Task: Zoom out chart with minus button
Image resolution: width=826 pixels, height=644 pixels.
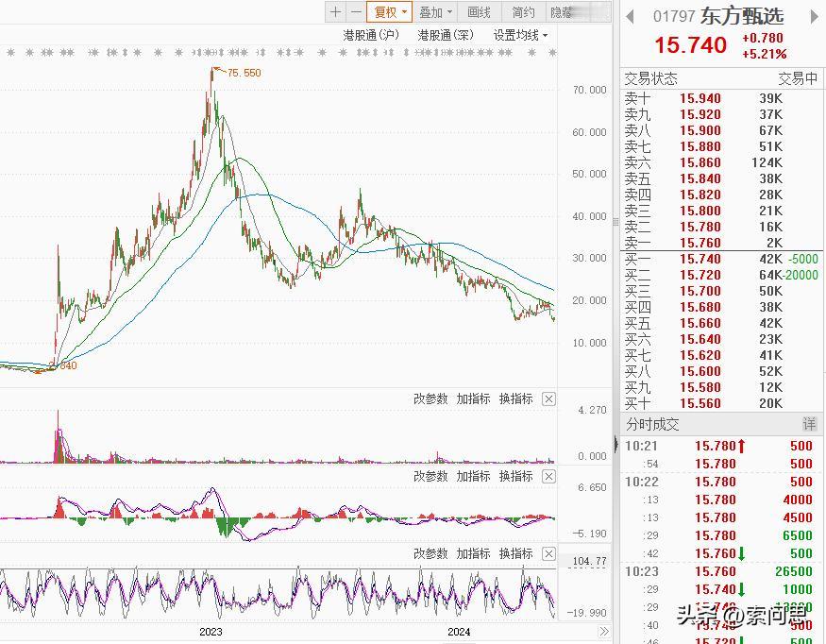Action: click(x=356, y=11)
